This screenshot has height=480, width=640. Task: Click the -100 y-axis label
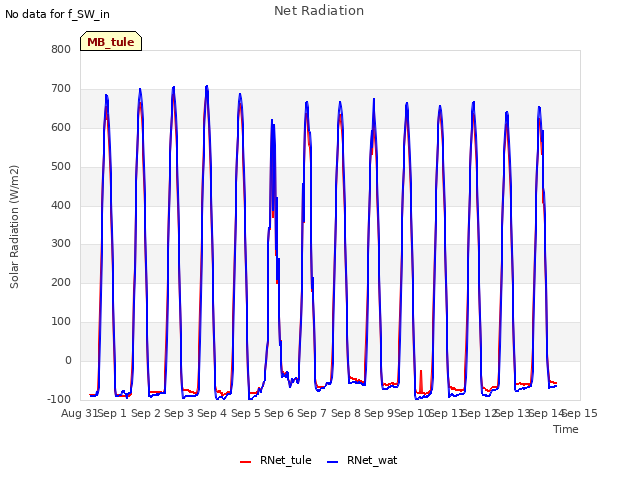59,399
